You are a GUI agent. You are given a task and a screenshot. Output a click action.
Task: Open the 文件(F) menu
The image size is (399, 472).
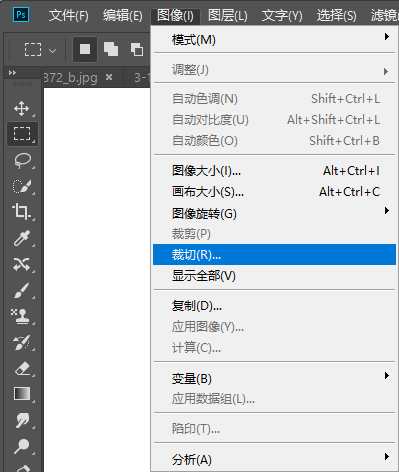click(69, 15)
